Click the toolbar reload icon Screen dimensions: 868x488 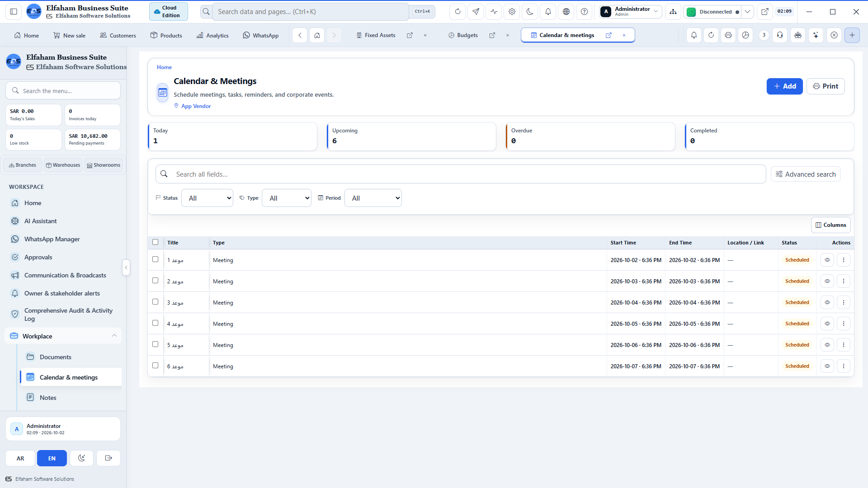pos(711,35)
